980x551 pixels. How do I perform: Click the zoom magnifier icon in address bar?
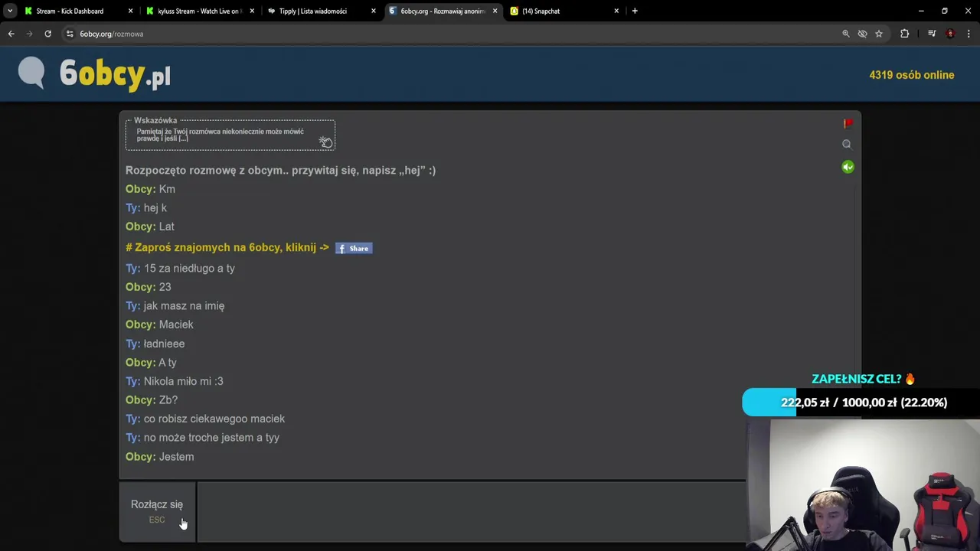(846, 34)
